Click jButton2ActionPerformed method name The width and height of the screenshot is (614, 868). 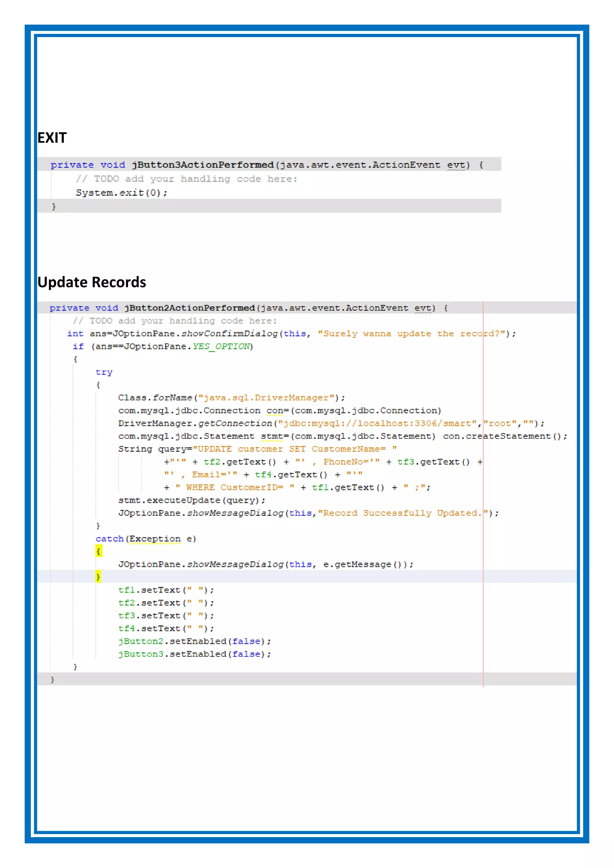tap(189, 308)
